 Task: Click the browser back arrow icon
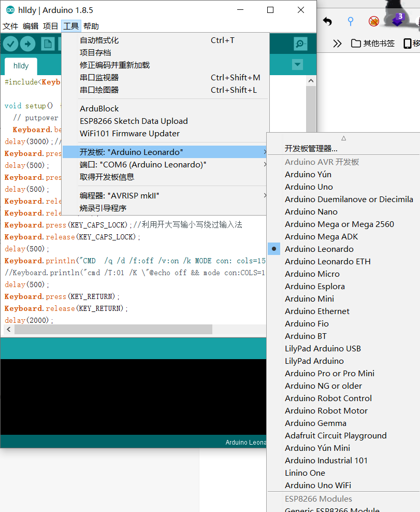pos(328,22)
